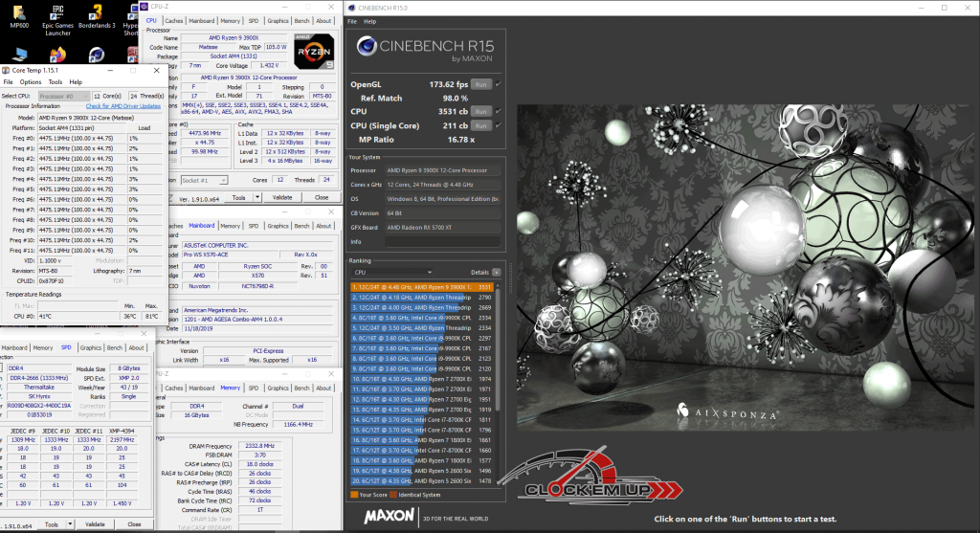Click the orange Your Score legend swatch

click(x=353, y=495)
